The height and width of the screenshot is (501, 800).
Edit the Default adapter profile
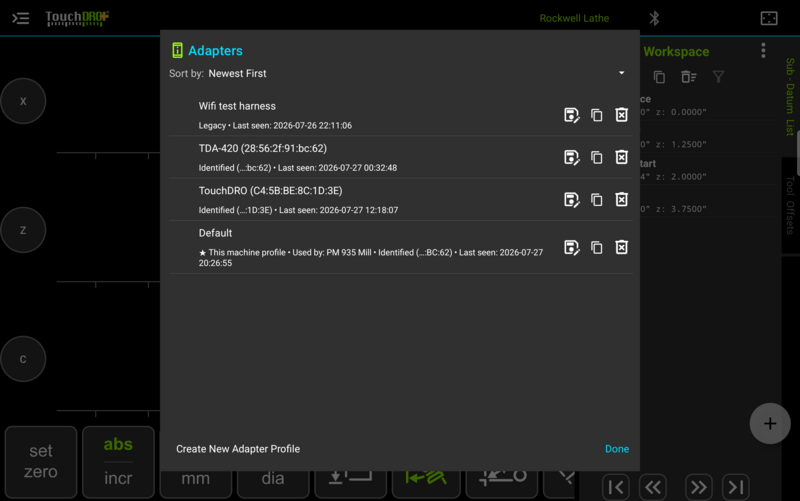pyautogui.click(x=571, y=248)
